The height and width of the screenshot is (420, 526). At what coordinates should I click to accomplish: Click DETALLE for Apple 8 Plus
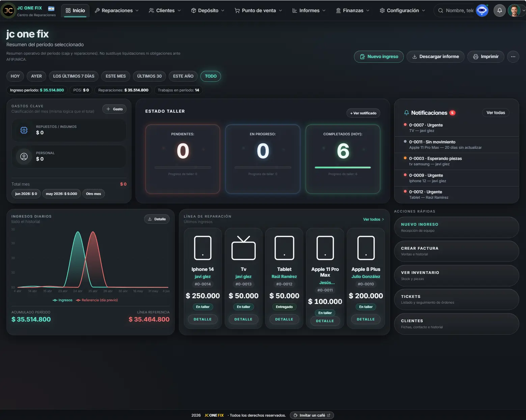pyautogui.click(x=366, y=319)
